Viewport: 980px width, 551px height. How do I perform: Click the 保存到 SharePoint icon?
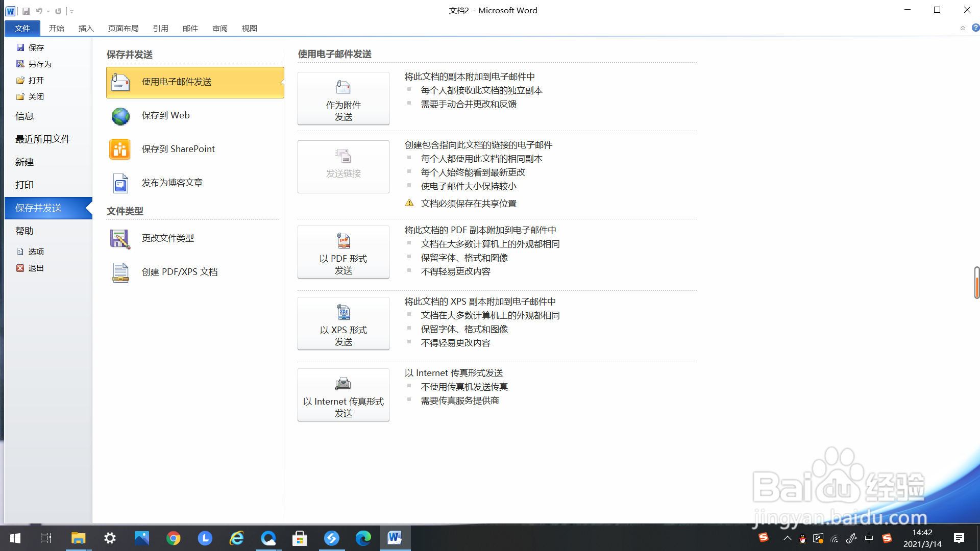click(120, 149)
